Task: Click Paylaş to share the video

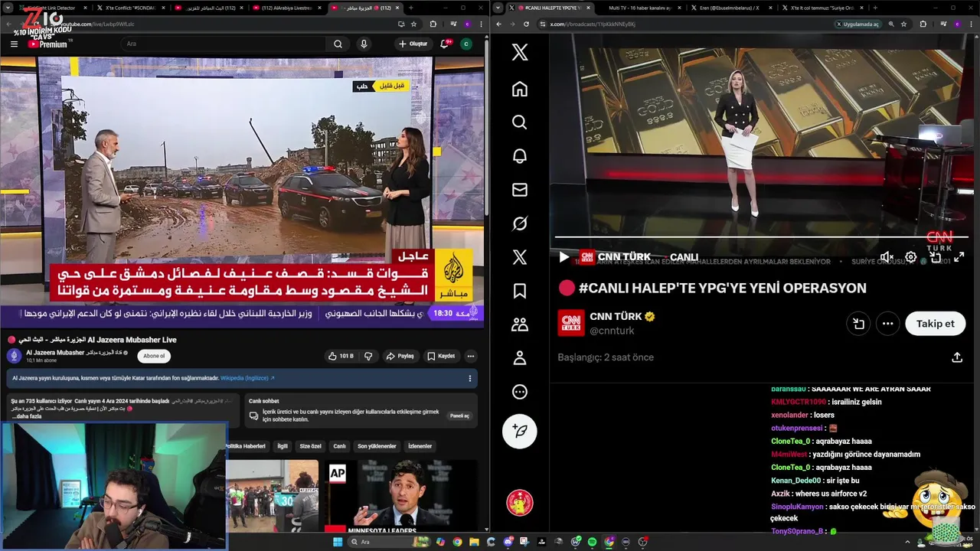Action: [x=400, y=356]
